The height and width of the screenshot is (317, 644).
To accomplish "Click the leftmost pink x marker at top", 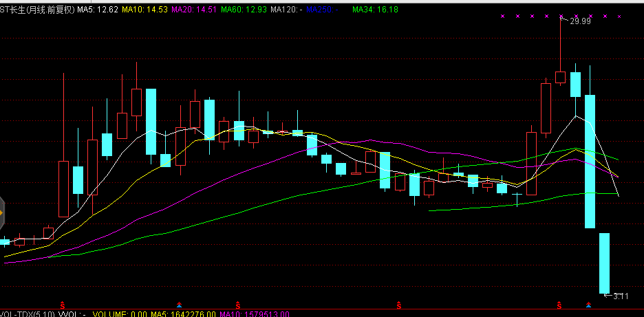I will click(502, 16).
